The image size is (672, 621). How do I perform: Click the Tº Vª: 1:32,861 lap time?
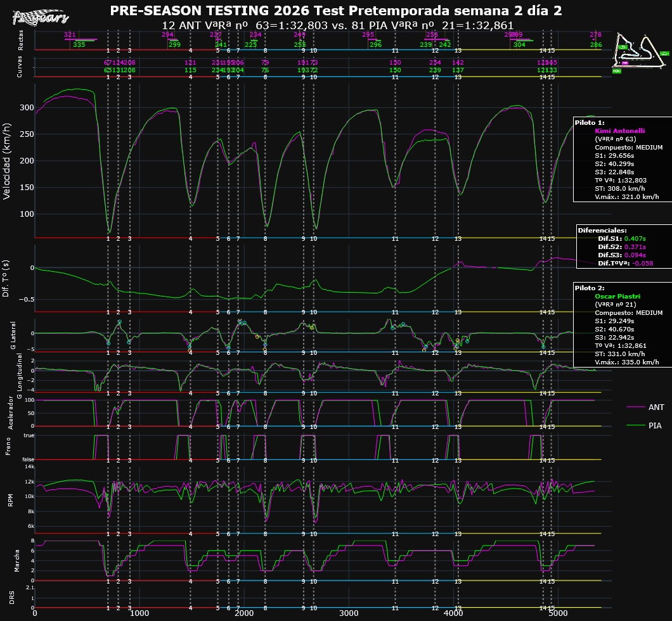[x=621, y=345]
